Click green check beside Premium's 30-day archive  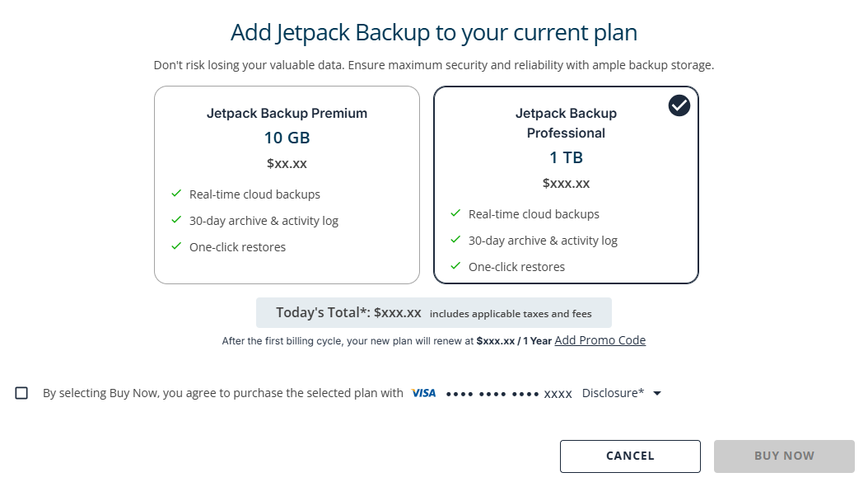click(x=176, y=220)
